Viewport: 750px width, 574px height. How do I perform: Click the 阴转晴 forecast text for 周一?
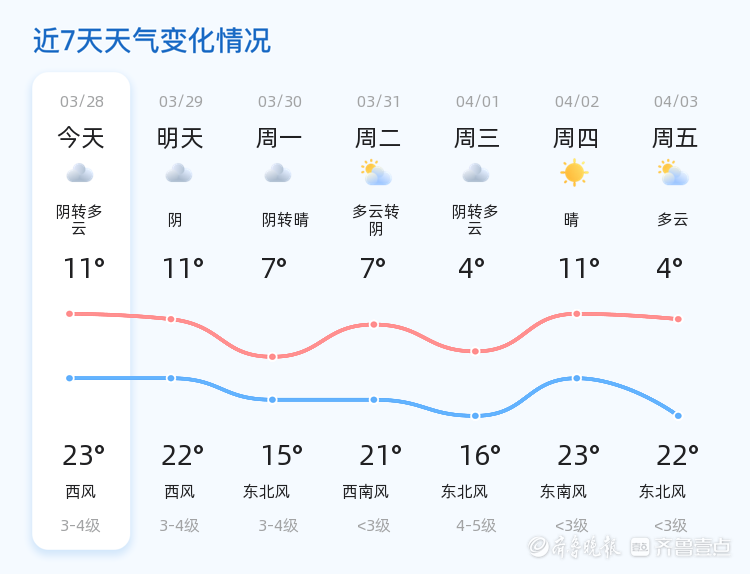click(285, 220)
